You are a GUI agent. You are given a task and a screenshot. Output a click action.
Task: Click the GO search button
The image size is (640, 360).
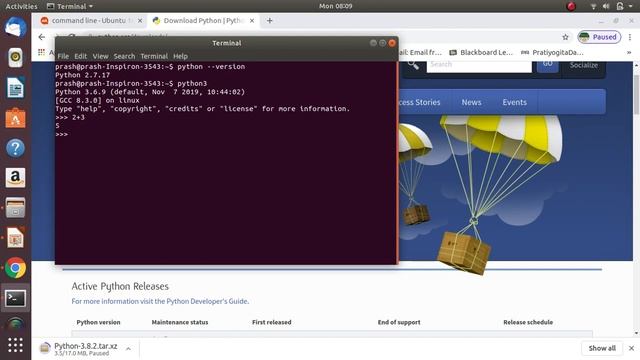(548, 64)
